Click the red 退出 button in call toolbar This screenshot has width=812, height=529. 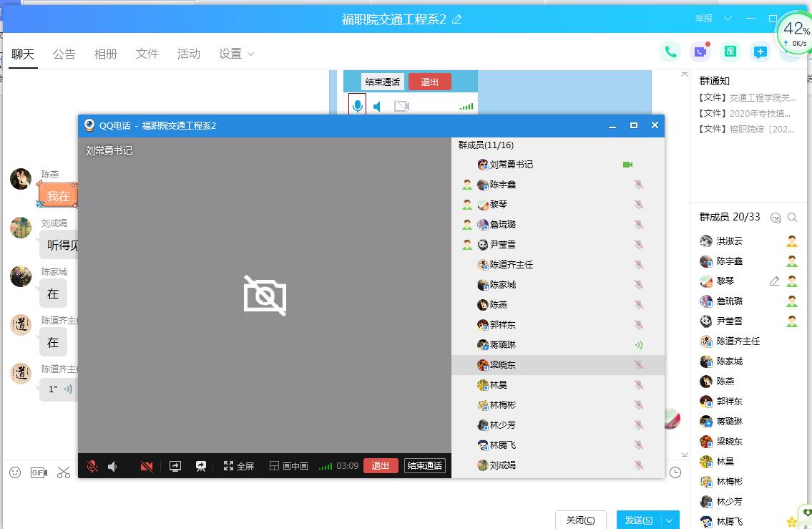pyautogui.click(x=381, y=466)
